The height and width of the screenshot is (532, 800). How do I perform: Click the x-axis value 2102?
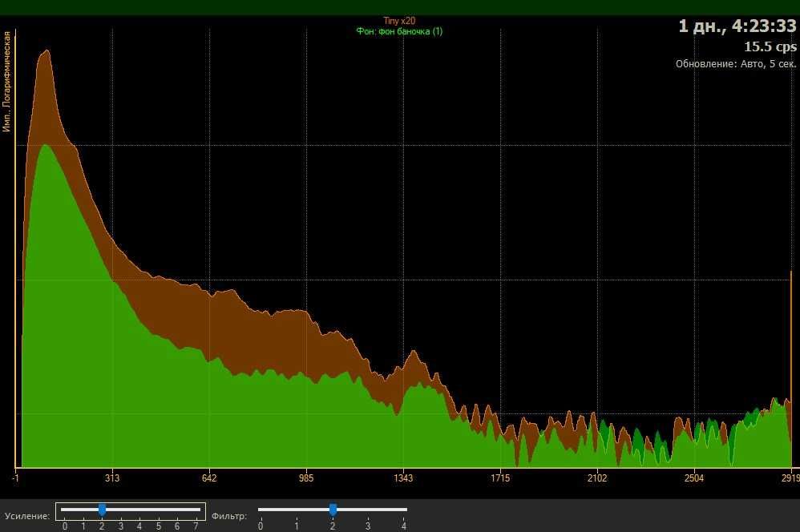click(x=597, y=478)
